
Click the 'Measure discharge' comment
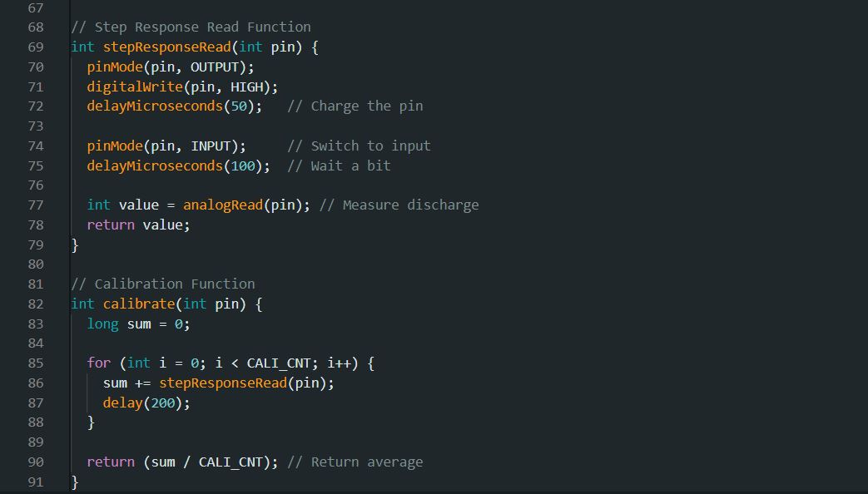[x=399, y=205]
